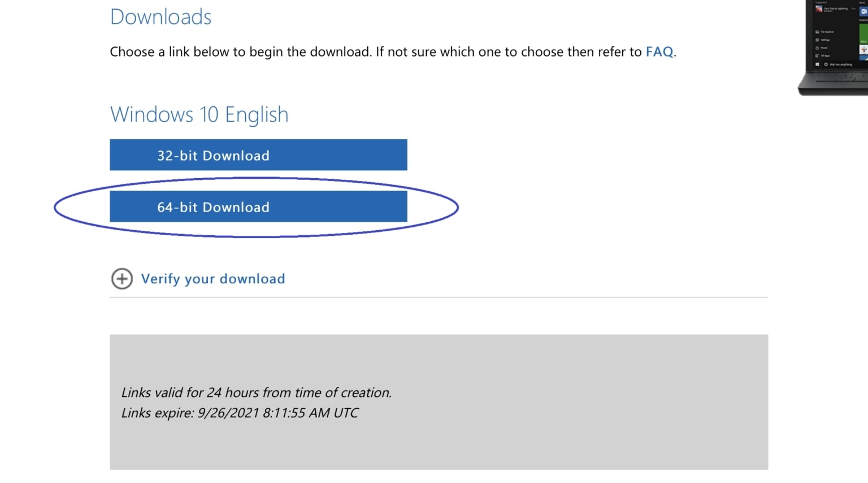The height and width of the screenshot is (483, 868).
Task: Click the Verify your download text
Action: pyautogui.click(x=213, y=279)
